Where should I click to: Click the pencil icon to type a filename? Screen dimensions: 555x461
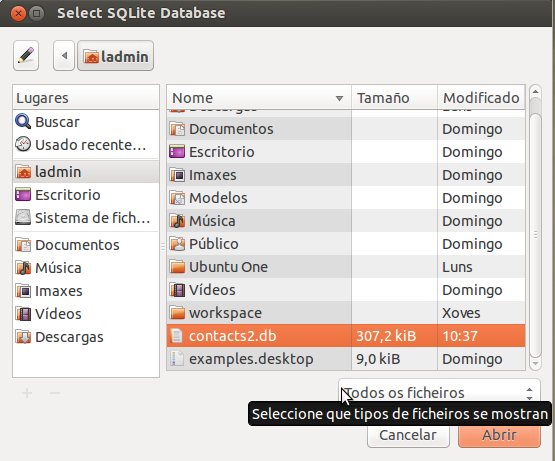point(26,56)
